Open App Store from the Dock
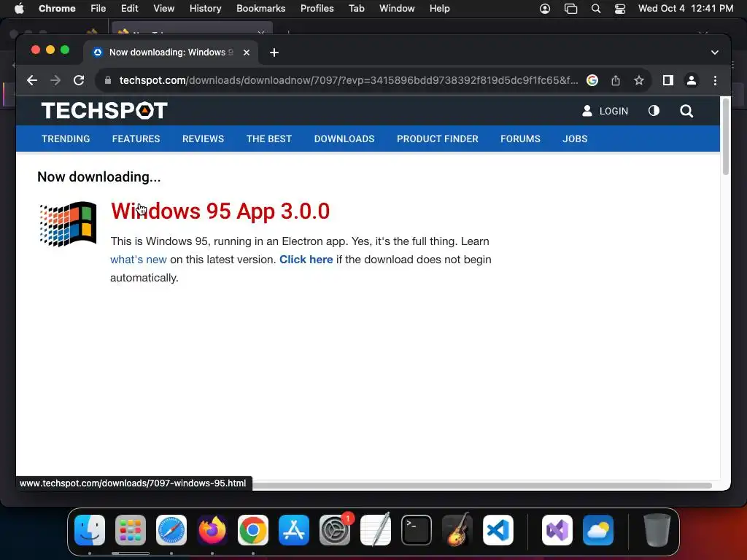This screenshot has width=747, height=560. tap(294, 530)
